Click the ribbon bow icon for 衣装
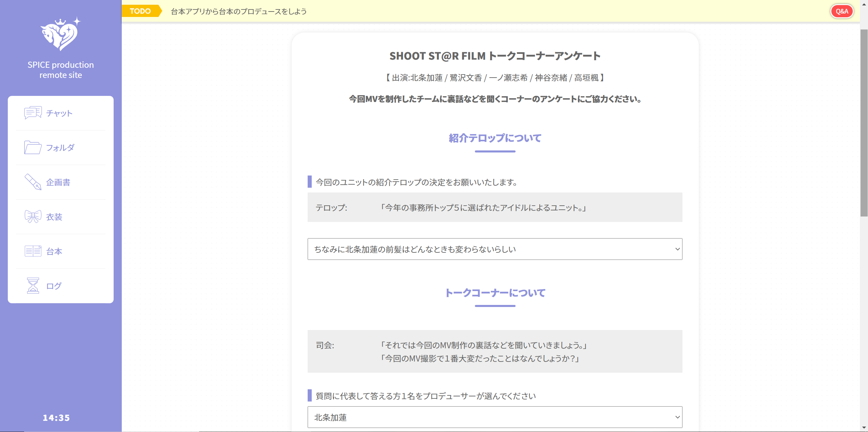This screenshot has width=868, height=432. click(33, 217)
